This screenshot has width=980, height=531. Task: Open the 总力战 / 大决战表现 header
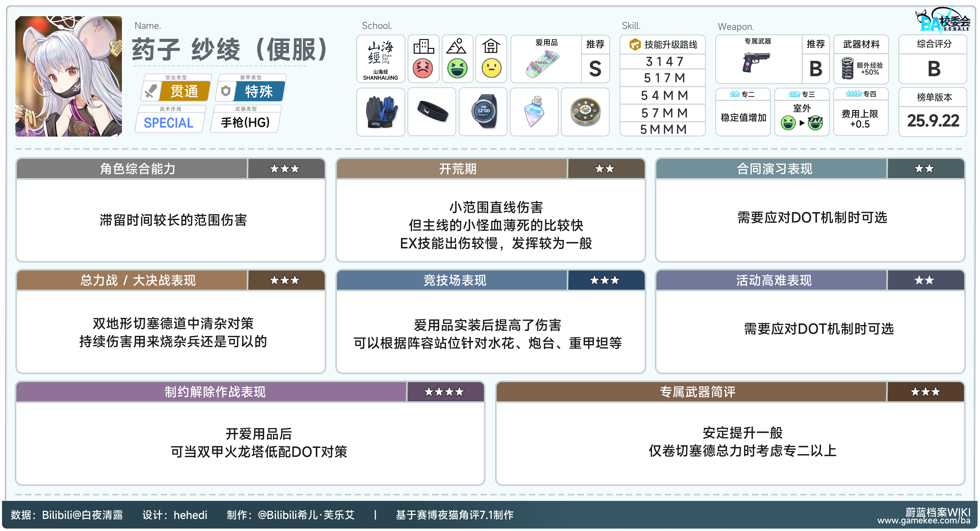tap(138, 280)
